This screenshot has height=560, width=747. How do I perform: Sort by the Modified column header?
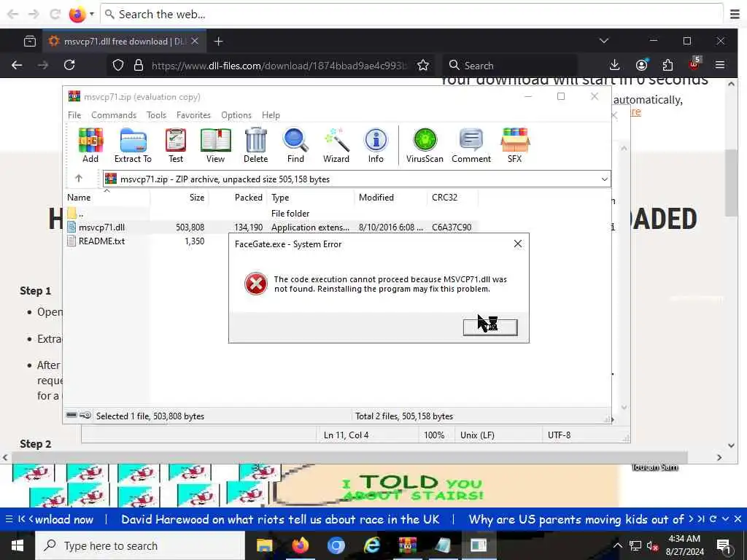pyautogui.click(x=391, y=198)
